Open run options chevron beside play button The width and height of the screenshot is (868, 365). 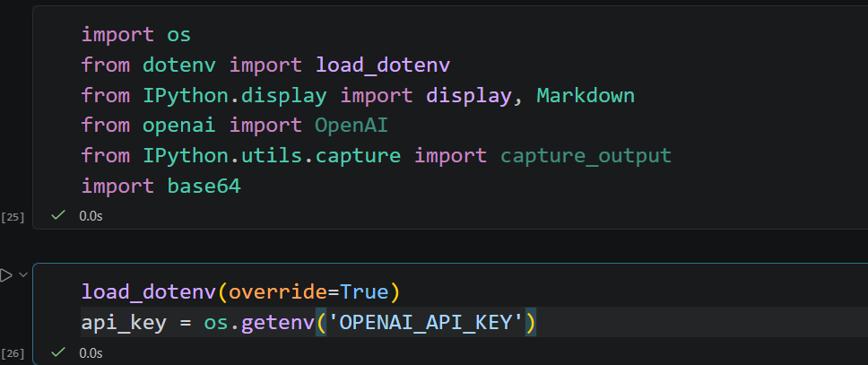23,274
